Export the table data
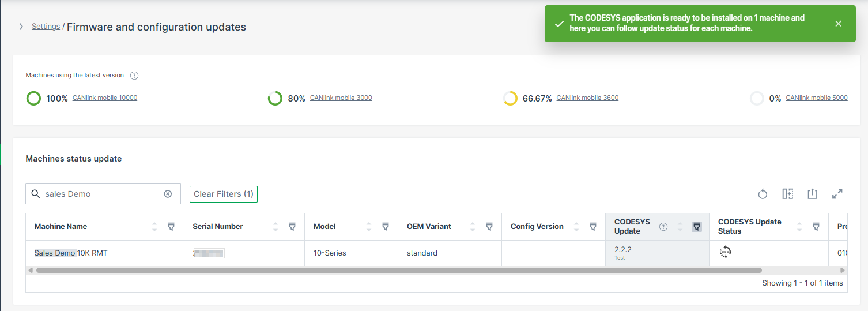This screenshot has width=868, height=311. pos(813,194)
